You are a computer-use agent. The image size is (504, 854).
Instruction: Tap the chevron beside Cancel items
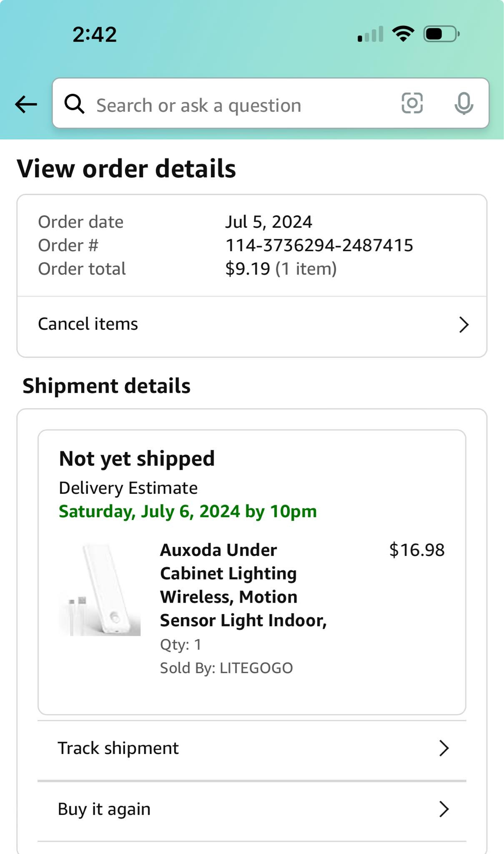click(x=464, y=324)
